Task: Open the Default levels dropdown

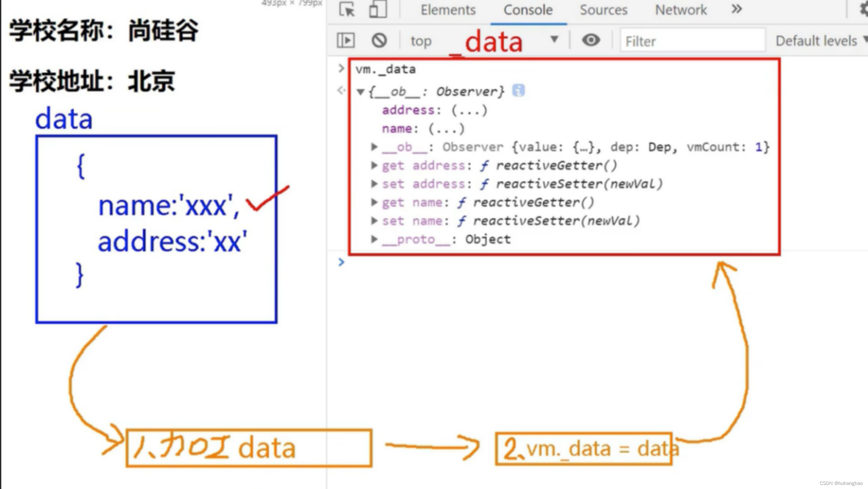Action: tap(819, 41)
